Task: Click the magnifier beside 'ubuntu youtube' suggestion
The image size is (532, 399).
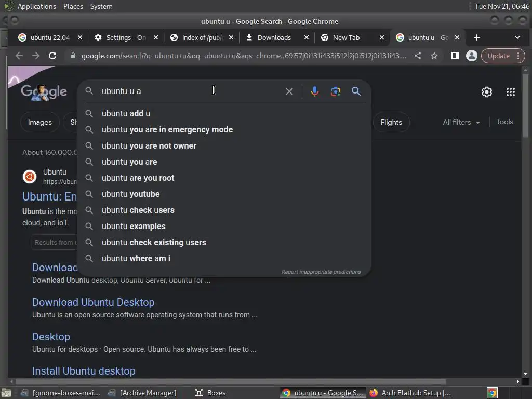Action: pyautogui.click(x=89, y=194)
